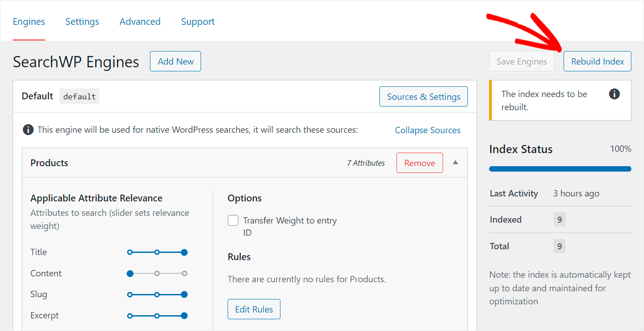Click the Collapse Sources link
This screenshot has height=331, width=644.
click(428, 130)
